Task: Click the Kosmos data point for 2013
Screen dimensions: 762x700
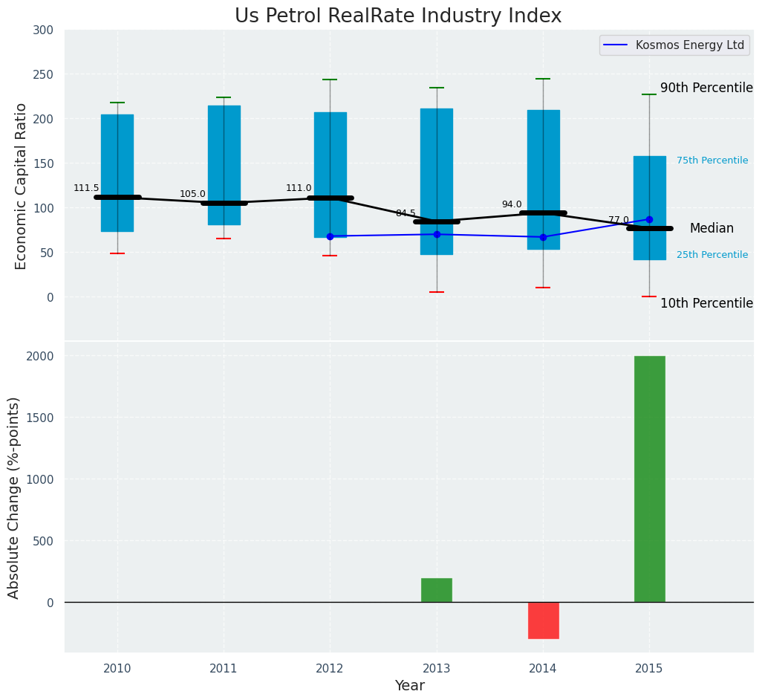Action: 437,234
